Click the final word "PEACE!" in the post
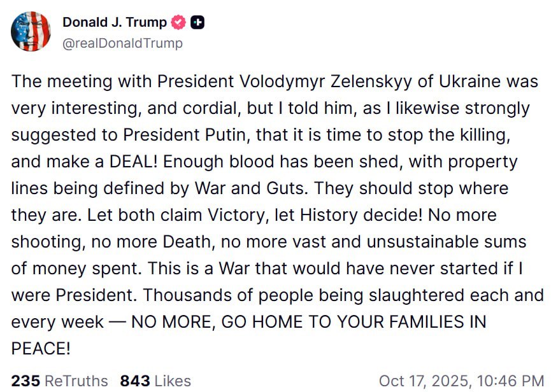Image resolution: width=558 pixels, height=392 pixels. 41,349
